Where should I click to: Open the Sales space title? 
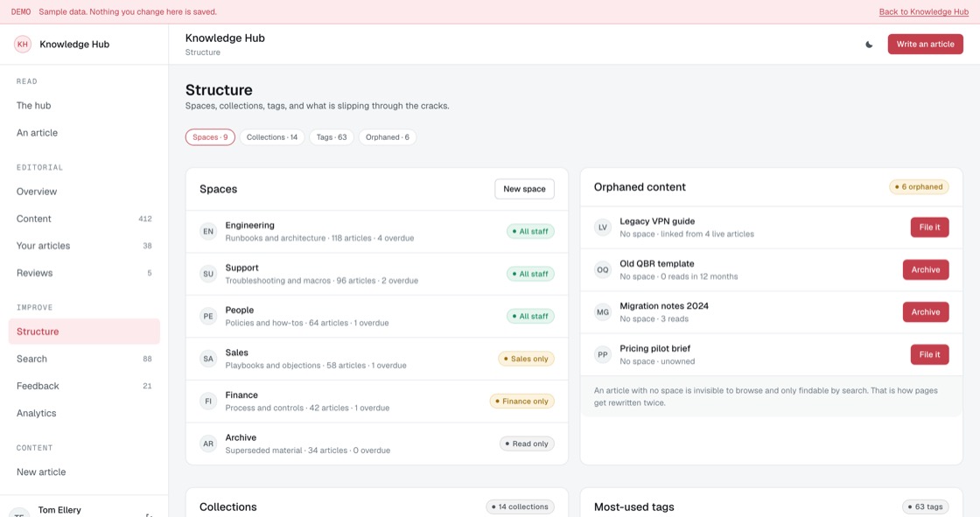pos(237,353)
